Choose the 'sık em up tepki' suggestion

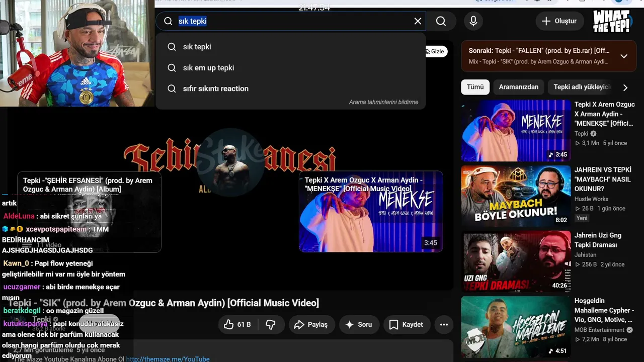(291, 68)
